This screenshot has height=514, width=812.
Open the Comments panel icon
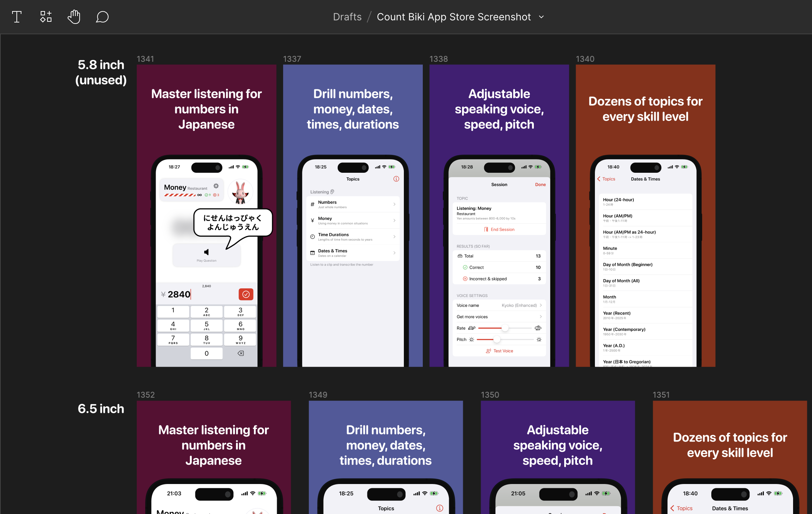102,16
